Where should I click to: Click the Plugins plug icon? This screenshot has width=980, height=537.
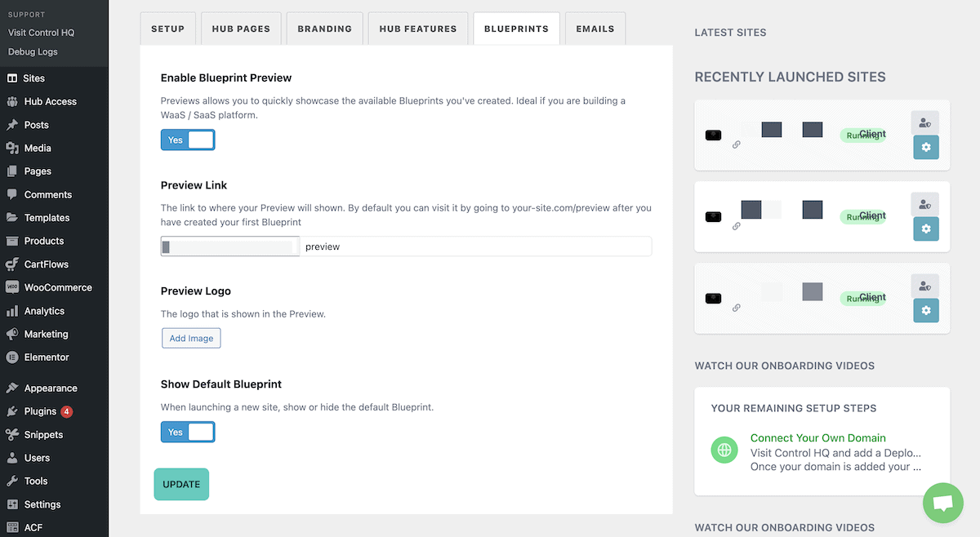pos(12,411)
